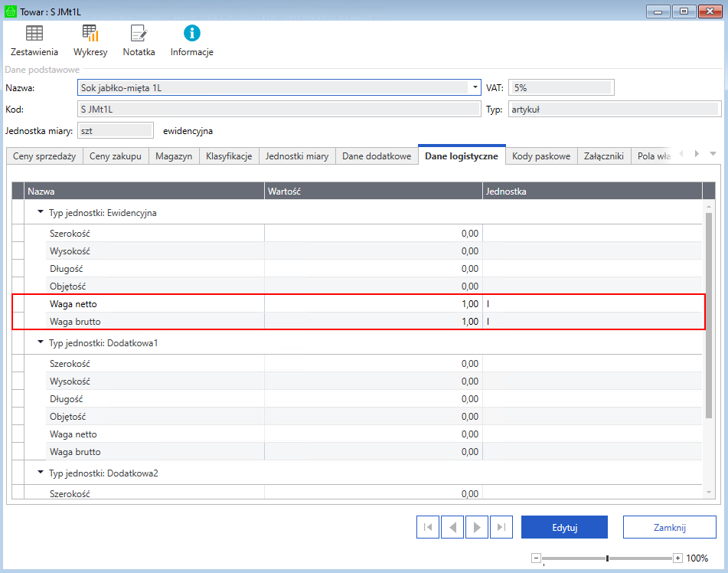Screen dimensions: 728x573
Task: Switch to the Kody paskowe tab
Action: click(541, 156)
